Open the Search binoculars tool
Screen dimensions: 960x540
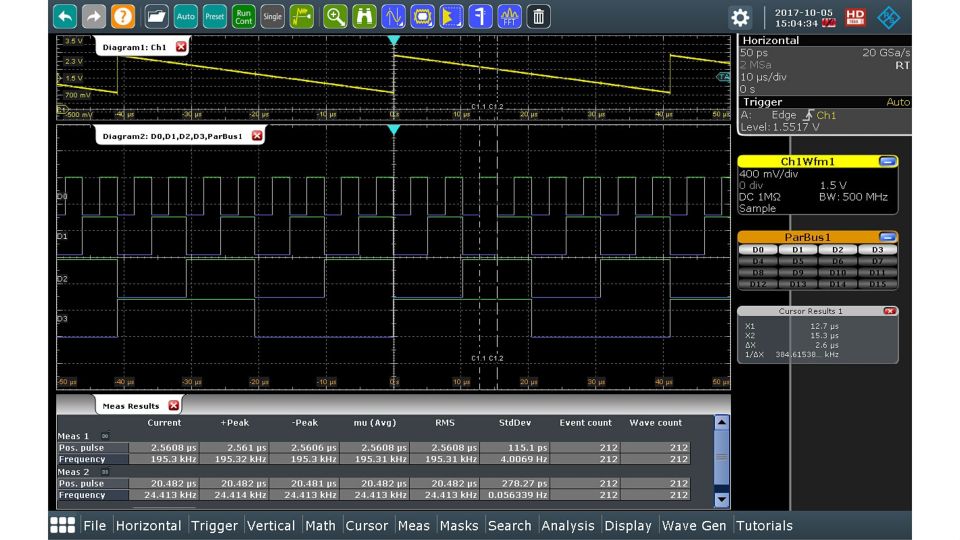pos(364,17)
